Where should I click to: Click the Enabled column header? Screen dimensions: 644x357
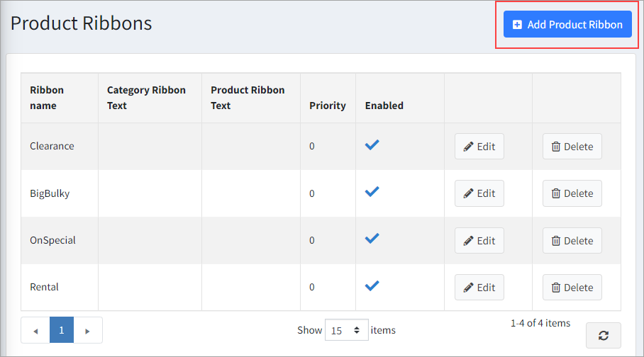point(384,106)
